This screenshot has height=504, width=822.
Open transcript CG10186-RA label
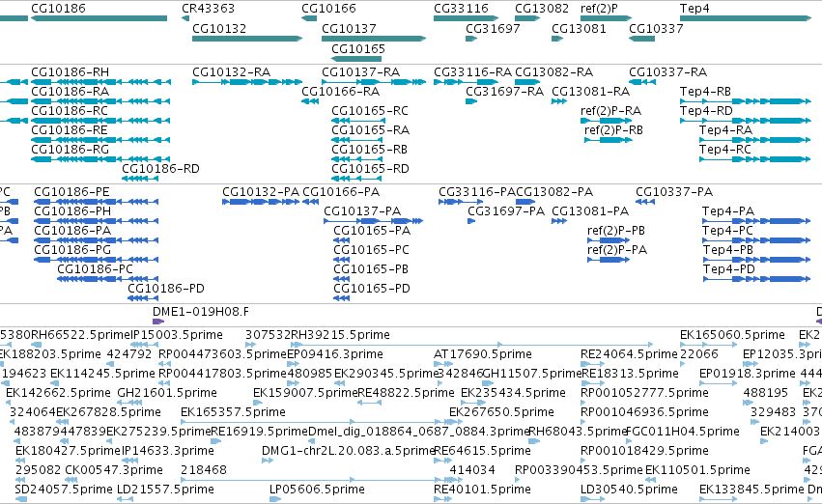tap(70, 91)
